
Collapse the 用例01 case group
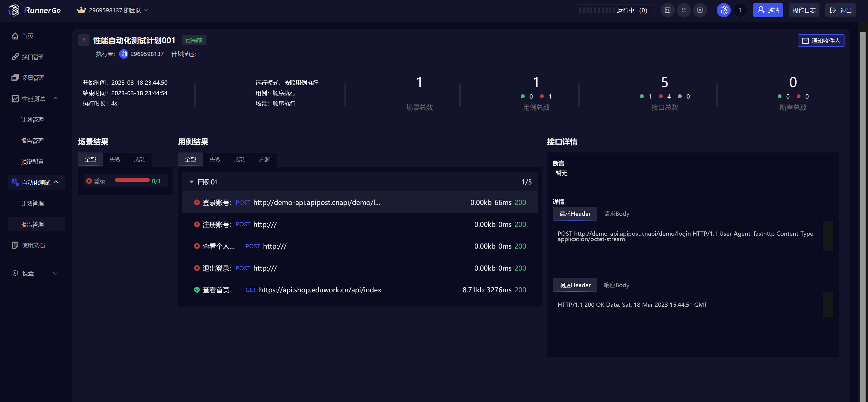tap(191, 182)
